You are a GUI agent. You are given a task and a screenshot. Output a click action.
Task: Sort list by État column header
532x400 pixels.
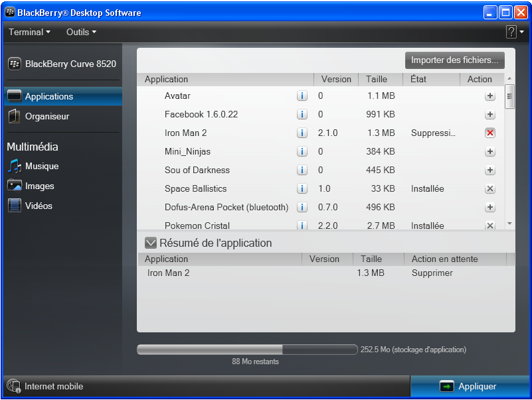(431, 80)
